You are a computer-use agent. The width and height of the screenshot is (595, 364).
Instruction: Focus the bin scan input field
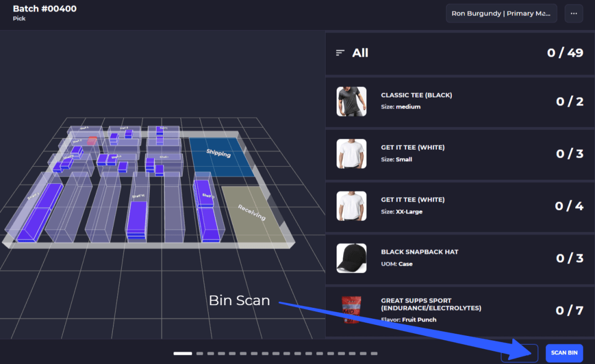click(x=519, y=353)
